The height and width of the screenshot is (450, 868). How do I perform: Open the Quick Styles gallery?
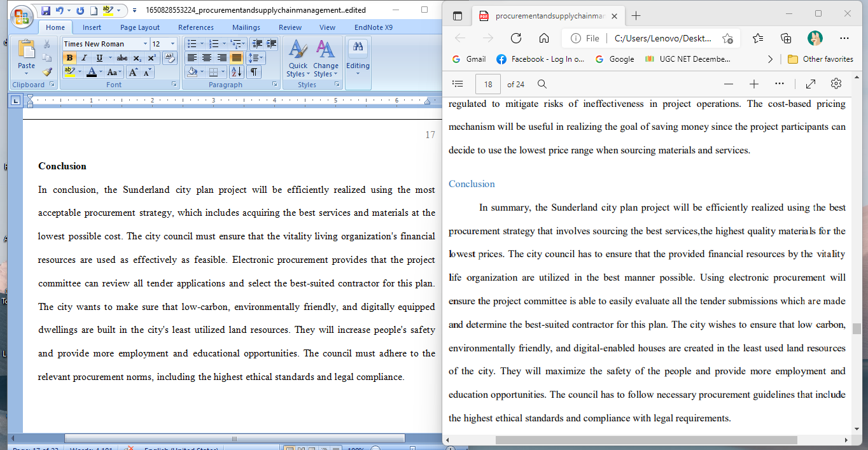click(x=297, y=58)
